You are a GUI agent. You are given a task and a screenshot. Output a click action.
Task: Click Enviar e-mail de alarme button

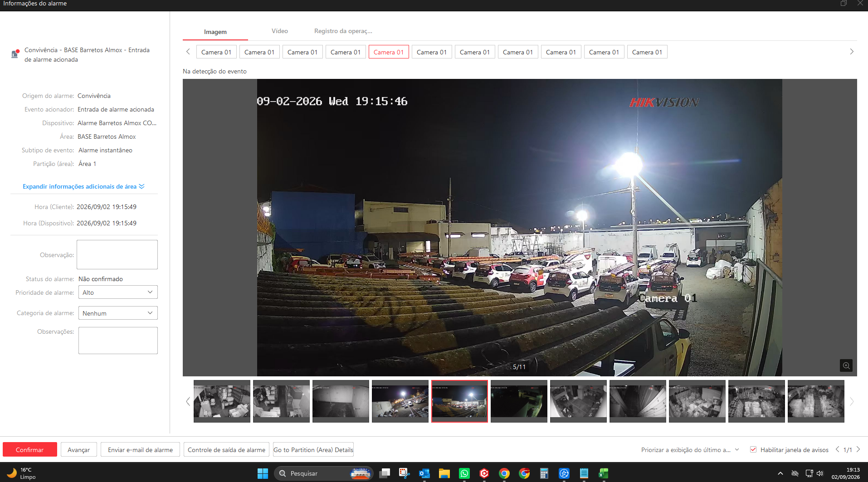[140, 449]
